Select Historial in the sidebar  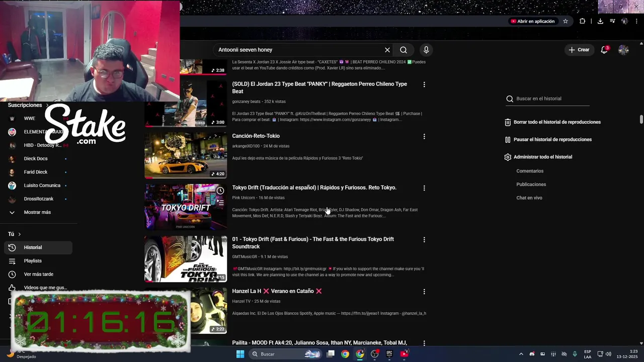click(x=38, y=247)
